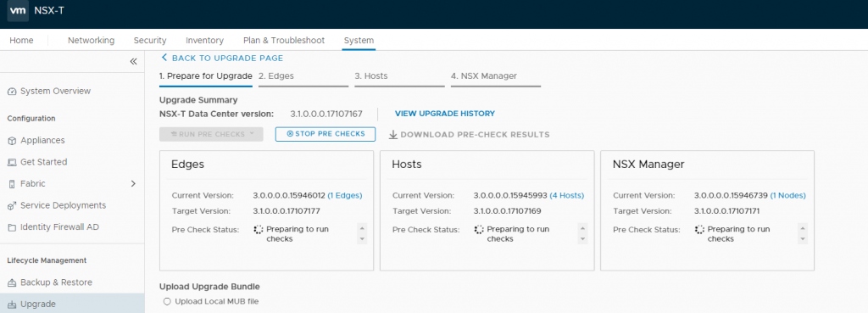Open System Overview in sidebar
The height and width of the screenshot is (313, 868).
[x=55, y=92]
